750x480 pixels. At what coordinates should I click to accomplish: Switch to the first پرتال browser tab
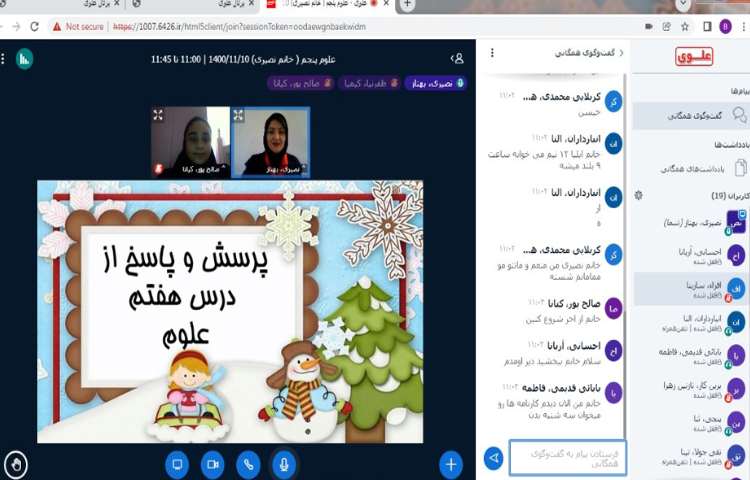click(62, 4)
